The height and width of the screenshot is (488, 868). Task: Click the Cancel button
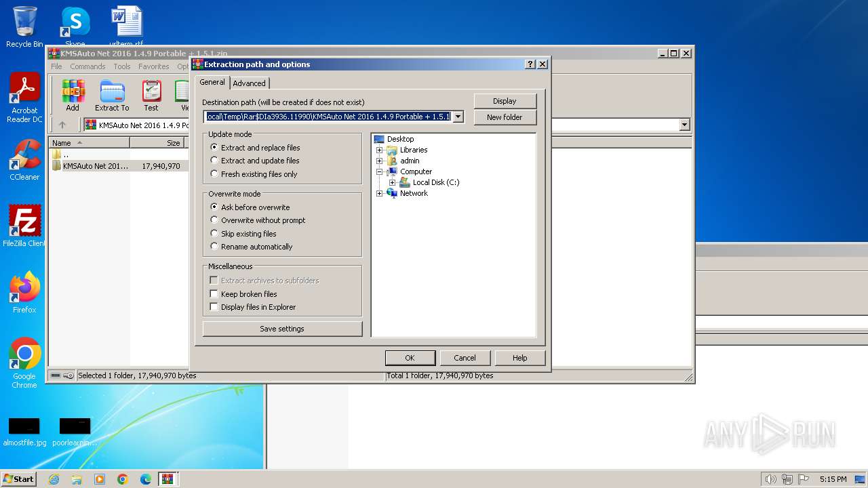(465, 358)
